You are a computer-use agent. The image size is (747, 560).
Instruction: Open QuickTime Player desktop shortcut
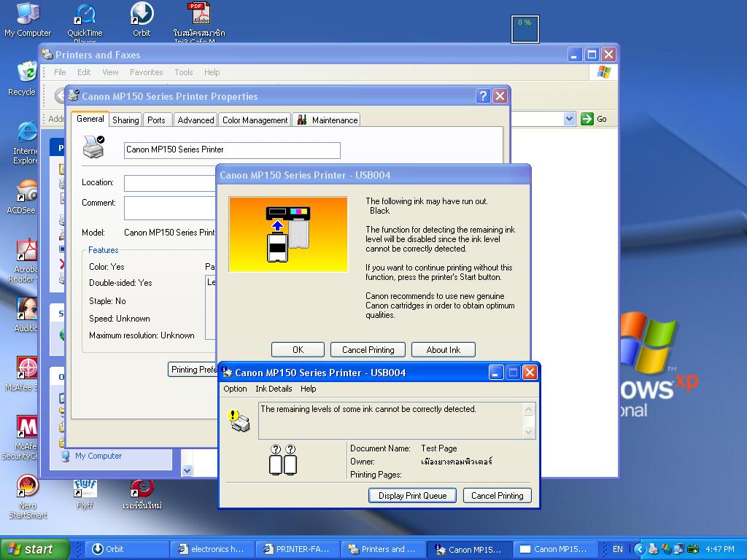pos(85,21)
